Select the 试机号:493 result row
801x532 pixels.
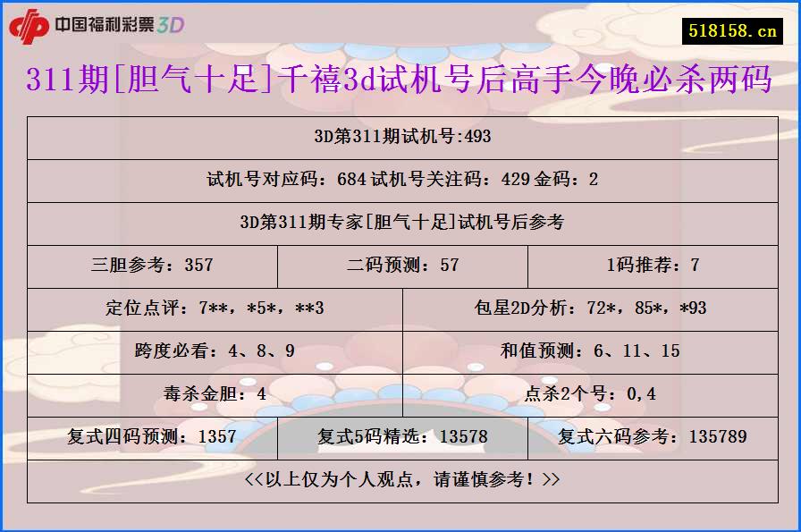click(x=400, y=138)
